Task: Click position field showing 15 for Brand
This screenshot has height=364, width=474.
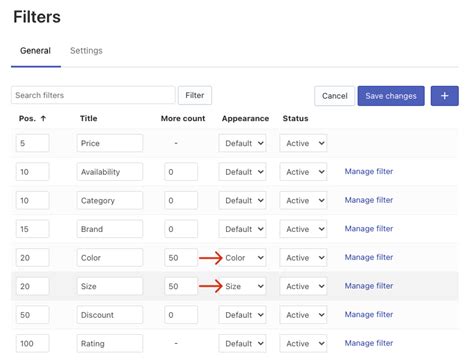Action: point(32,229)
